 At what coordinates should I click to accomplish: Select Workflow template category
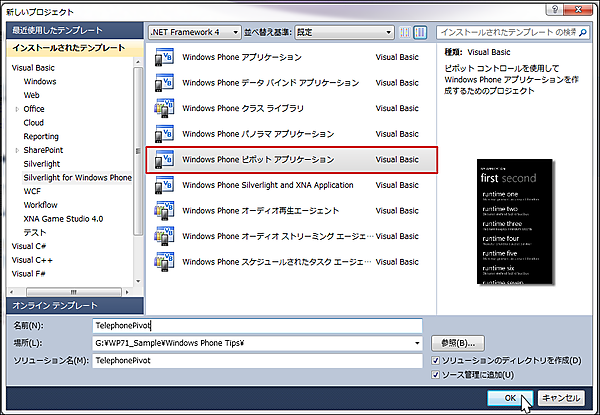coord(40,205)
